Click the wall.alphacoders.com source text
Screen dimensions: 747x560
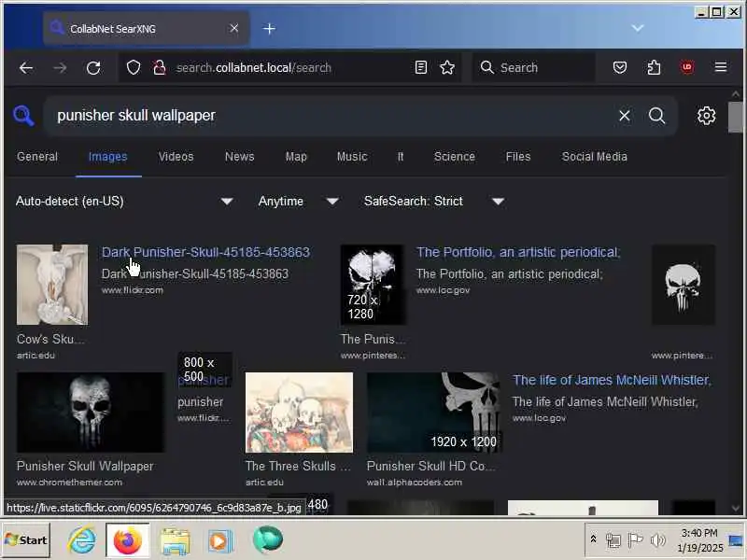(415, 482)
